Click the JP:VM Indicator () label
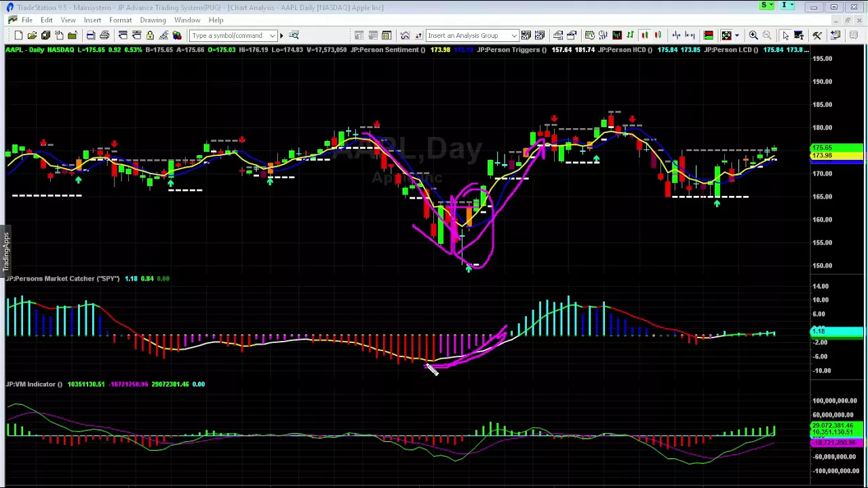 (34, 384)
